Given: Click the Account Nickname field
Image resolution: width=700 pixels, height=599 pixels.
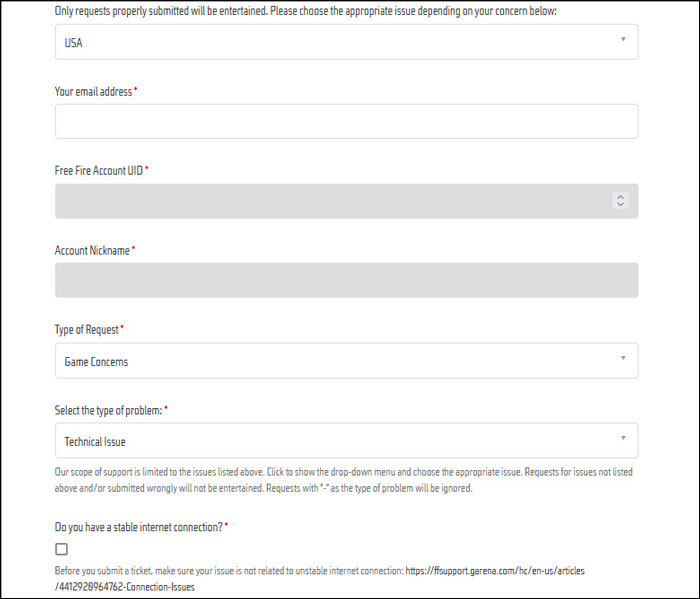Looking at the screenshot, I should point(346,280).
